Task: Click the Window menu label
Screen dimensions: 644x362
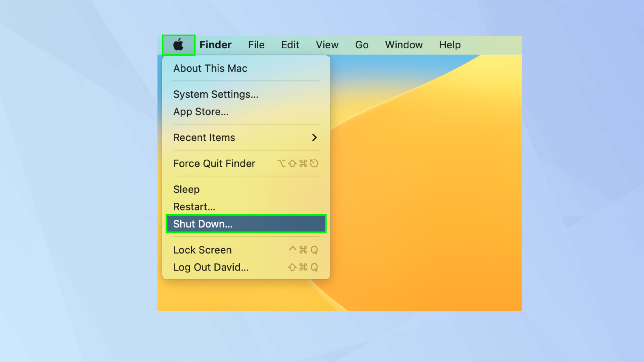Action: pos(403,44)
